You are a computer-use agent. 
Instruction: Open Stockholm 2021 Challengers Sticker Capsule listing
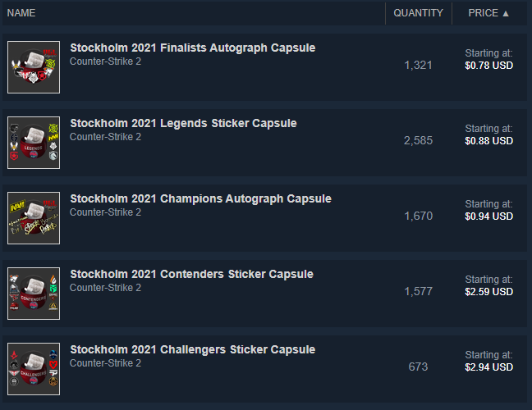click(192, 349)
